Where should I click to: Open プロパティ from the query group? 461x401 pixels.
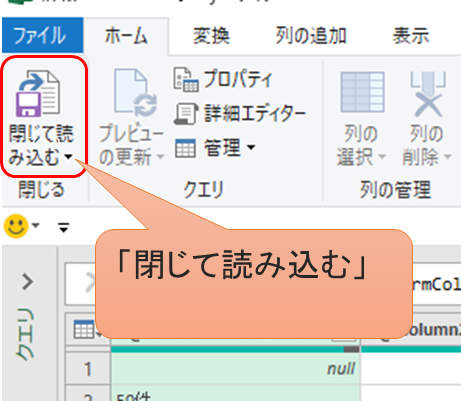(223, 80)
